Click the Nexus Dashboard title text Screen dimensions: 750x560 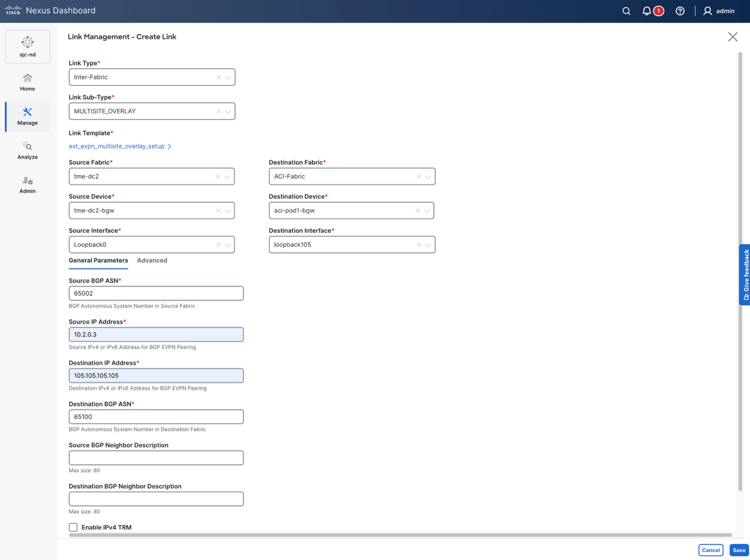click(61, 10)
